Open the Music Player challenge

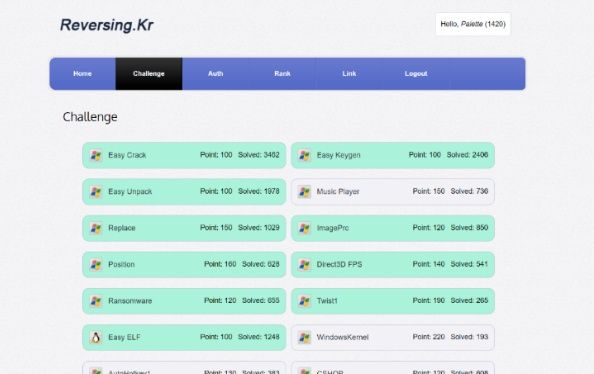click(393, 192)
